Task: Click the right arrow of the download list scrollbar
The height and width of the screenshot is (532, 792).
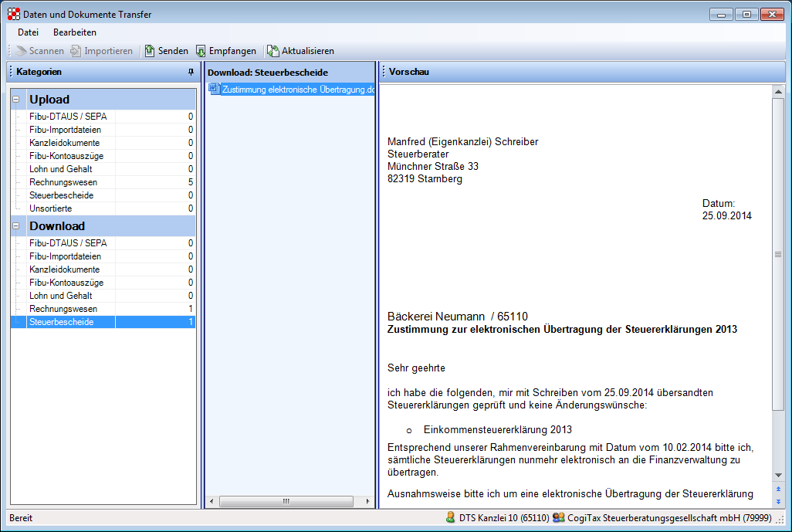Action: tap(367, 501)
